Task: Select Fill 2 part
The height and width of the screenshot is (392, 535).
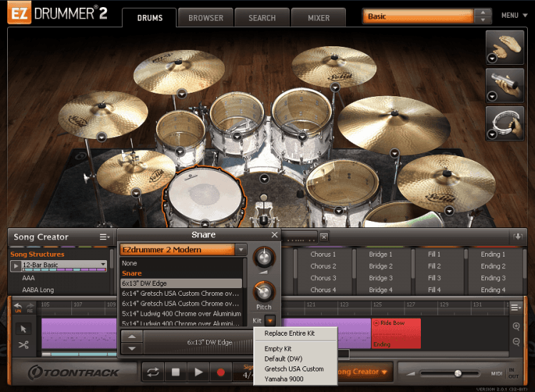Action: pos(434,266)
